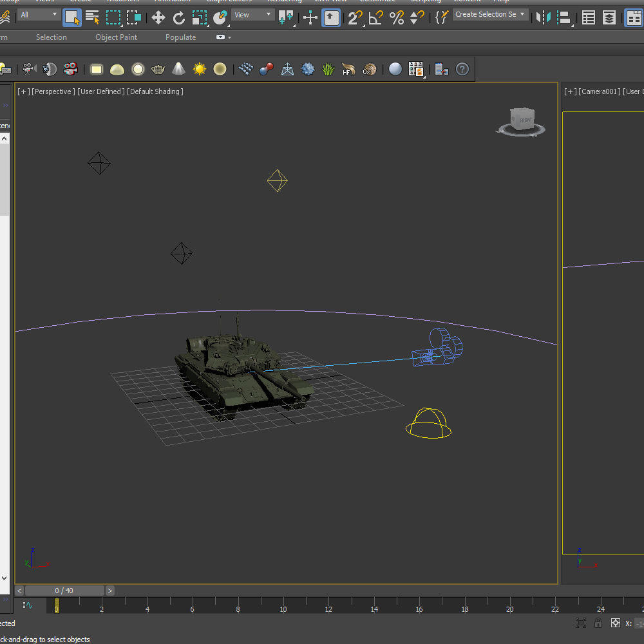Open [Perspective] point-of-view menu

click(x=53, y=91)
